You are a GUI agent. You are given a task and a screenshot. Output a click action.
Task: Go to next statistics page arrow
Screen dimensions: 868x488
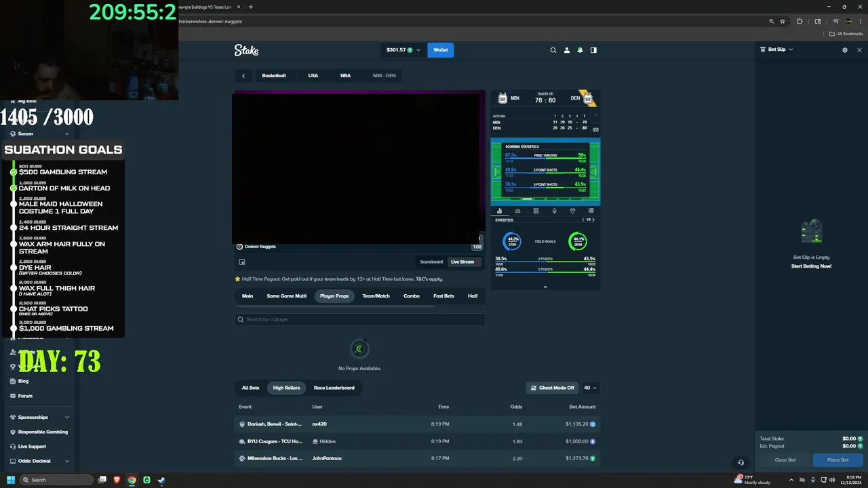click(x=593, y=220)
